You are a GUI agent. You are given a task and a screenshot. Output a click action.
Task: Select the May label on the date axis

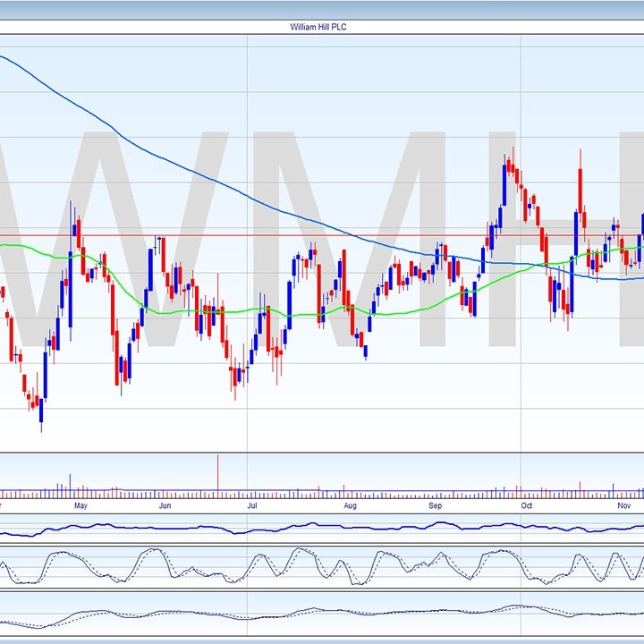point(80,505)
